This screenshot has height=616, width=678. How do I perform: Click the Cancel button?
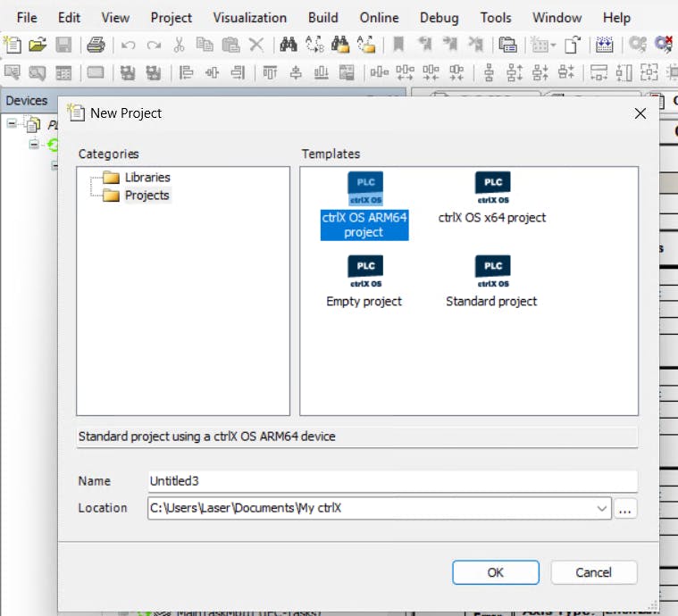tap(593, 572)
